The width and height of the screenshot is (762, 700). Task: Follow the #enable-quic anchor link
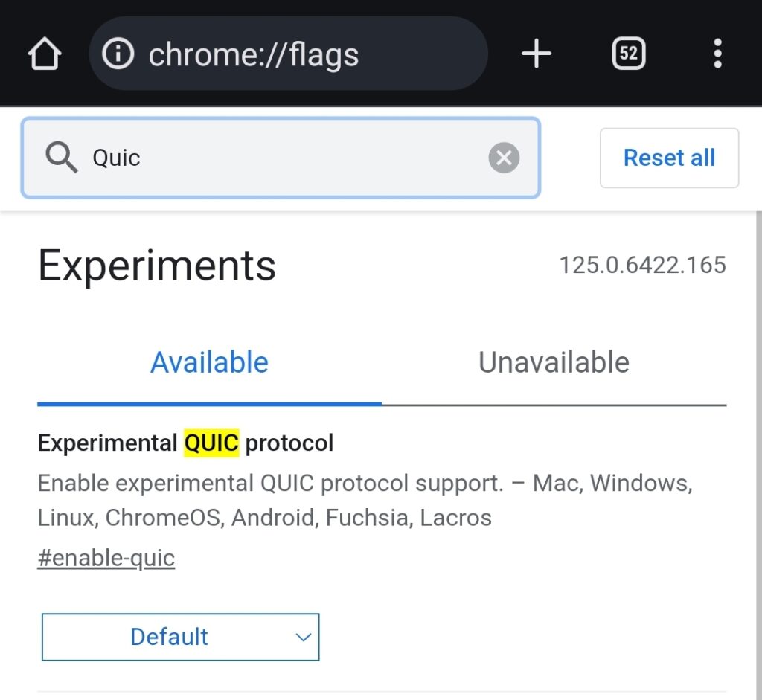click(x=106, y=558)
